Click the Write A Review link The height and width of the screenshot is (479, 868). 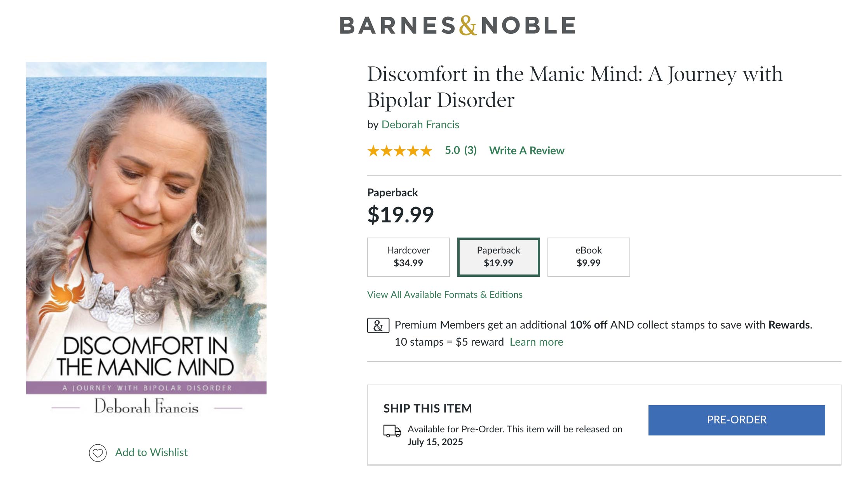526,151
